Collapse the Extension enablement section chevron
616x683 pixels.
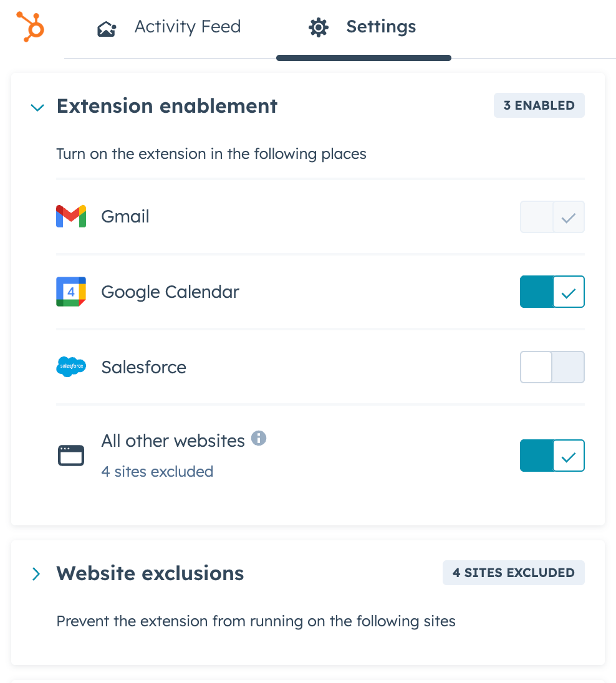[x=37, y=107]
